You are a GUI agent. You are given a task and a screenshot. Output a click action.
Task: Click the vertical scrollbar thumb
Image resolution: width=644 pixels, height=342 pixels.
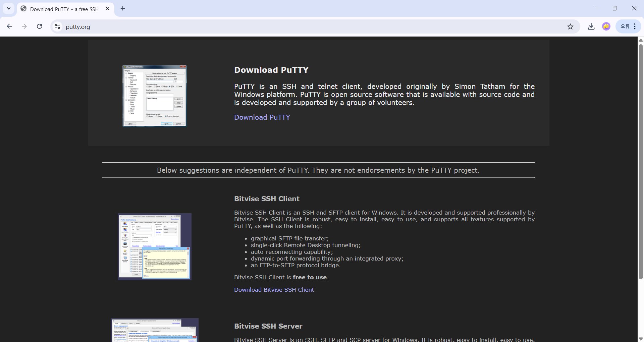(641, 162)
